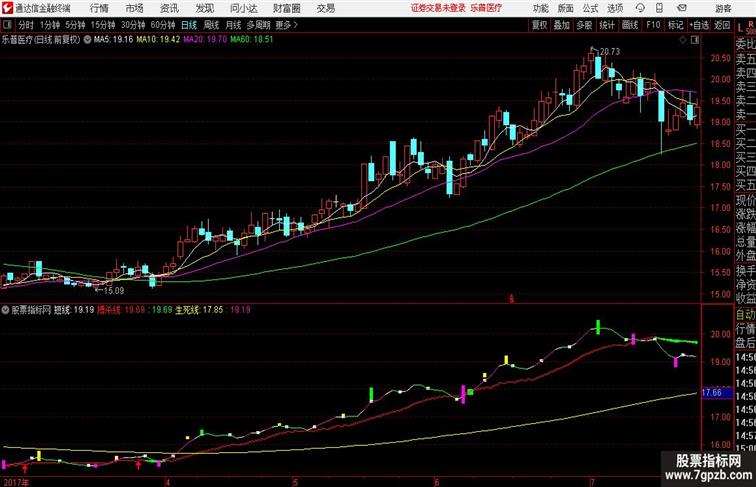Open the 市场 menu
This screenshot has height=487, width=756.
click(x=134, y=8)
